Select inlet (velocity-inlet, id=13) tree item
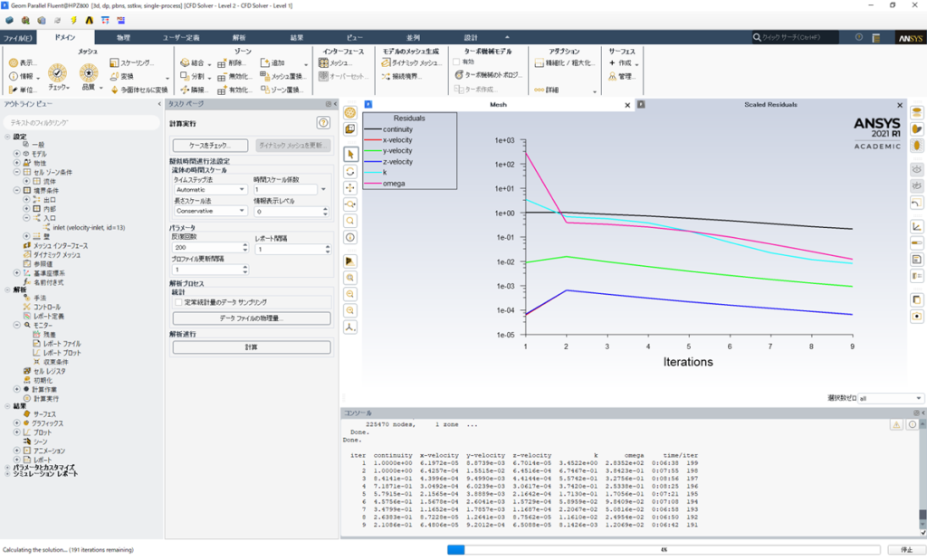This screenshot has width=927, height=560. pyautogui.click(x=89, y=227)
